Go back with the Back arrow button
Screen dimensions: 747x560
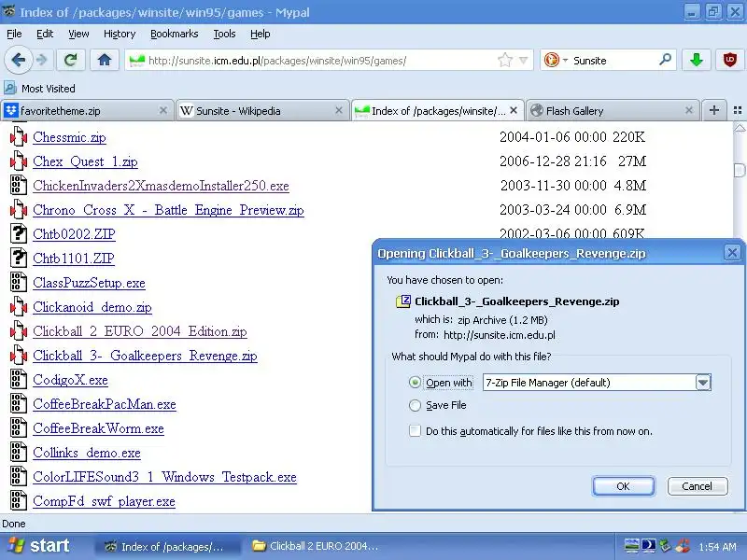[18, 61]
